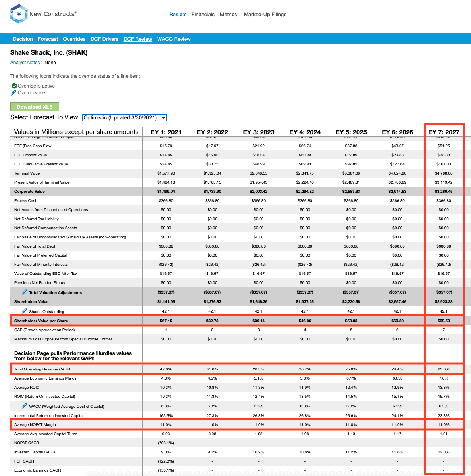This screenshot has width=471, height=476.
Task: Click the $1,499.04 Corporate Value cell
Action: [x=166, y=192]
